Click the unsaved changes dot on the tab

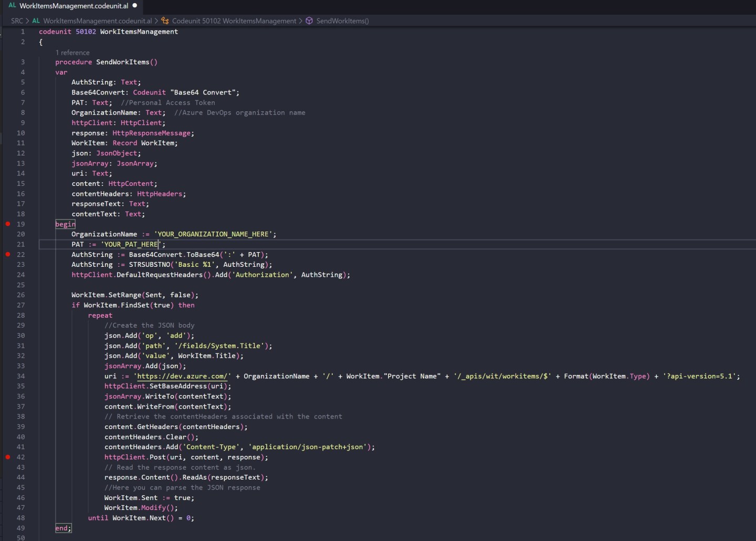135,6
